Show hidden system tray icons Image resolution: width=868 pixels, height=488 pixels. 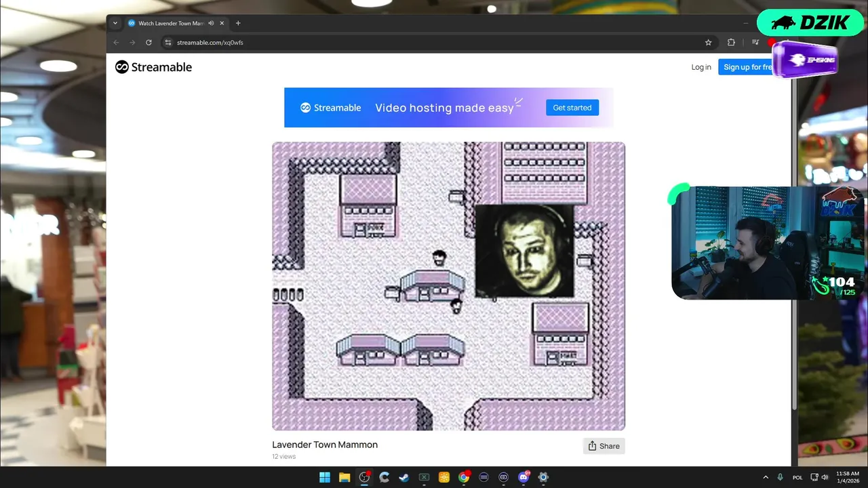pyautogui.click(x=766, y=477)
